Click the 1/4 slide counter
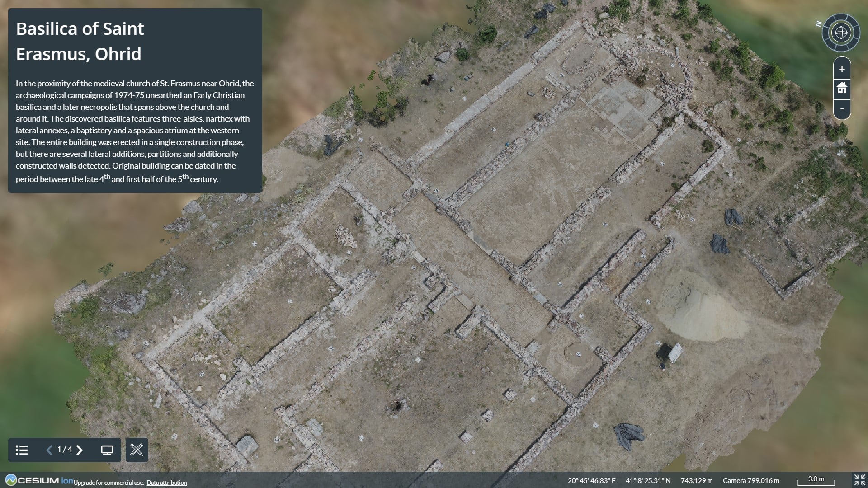This screenshot has width=868, height=488. point(64,450)
